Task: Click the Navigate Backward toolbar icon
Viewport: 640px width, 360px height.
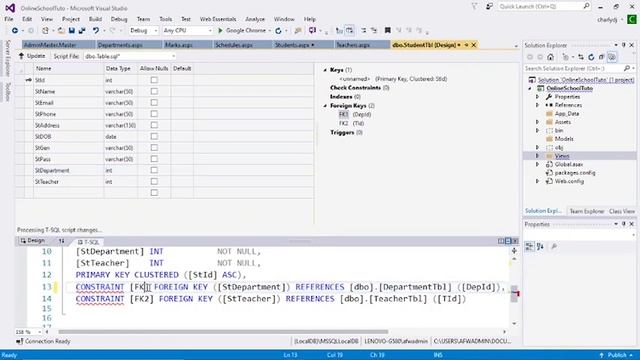Action: (x=15, y=31)
